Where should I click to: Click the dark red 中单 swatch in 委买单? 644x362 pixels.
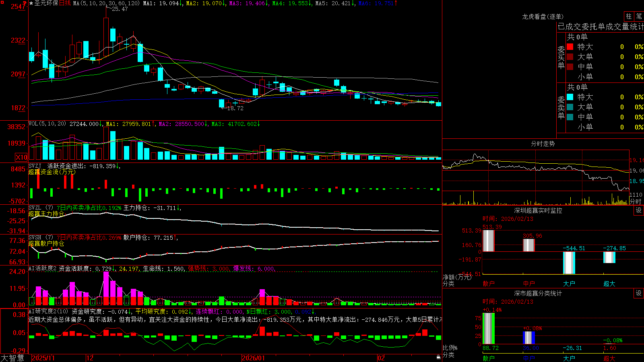click(570, 67)
